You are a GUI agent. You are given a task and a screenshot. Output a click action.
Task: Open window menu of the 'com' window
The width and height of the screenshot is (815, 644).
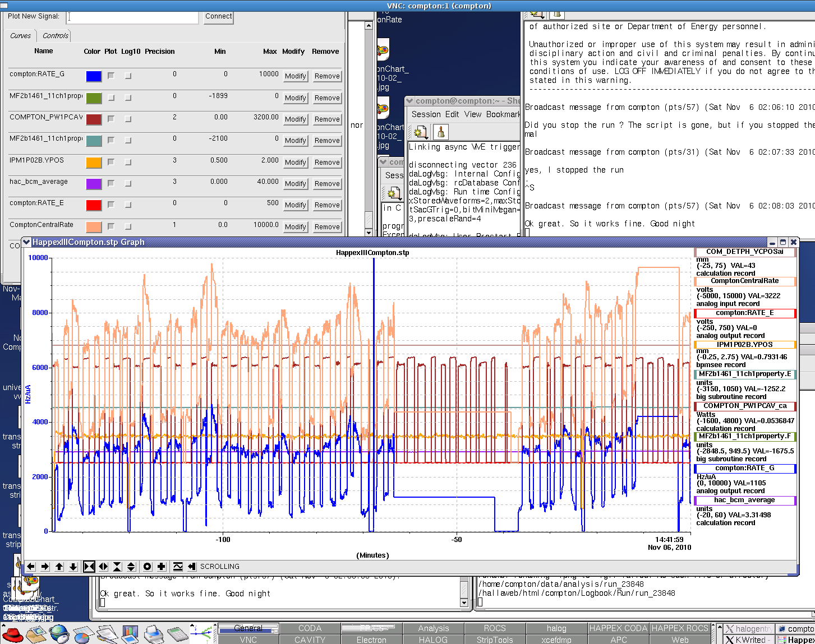pyautogui.click(x=384, y=162)
